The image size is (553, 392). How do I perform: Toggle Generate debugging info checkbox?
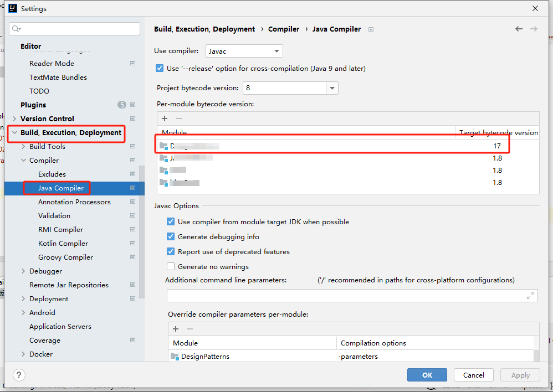click(171, 237)
